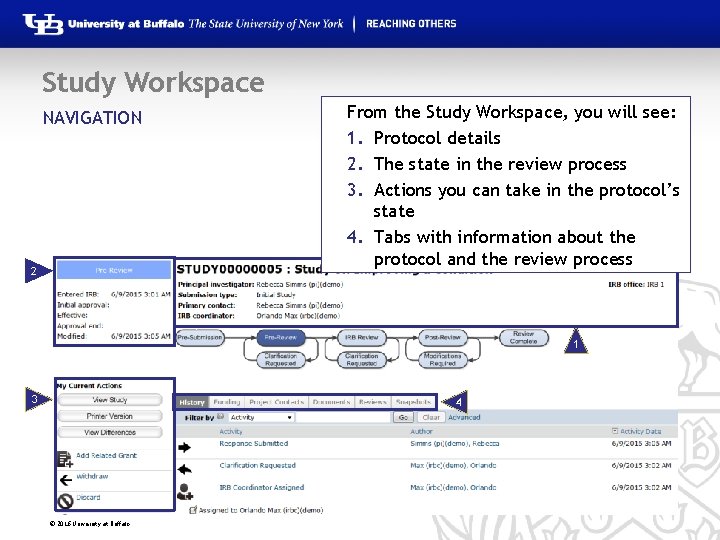Click the View Differences button
This screenshot has width=720, height=540.
coord(110,432)
